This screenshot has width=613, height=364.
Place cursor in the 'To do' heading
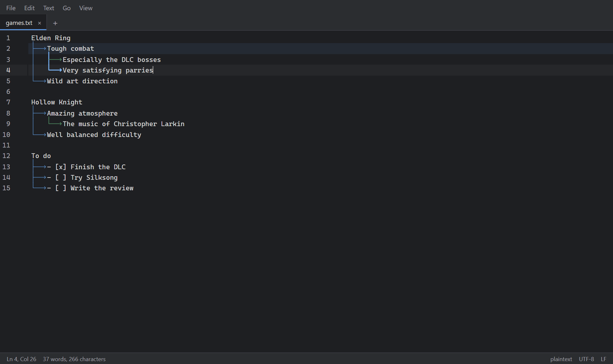[41, 156]
